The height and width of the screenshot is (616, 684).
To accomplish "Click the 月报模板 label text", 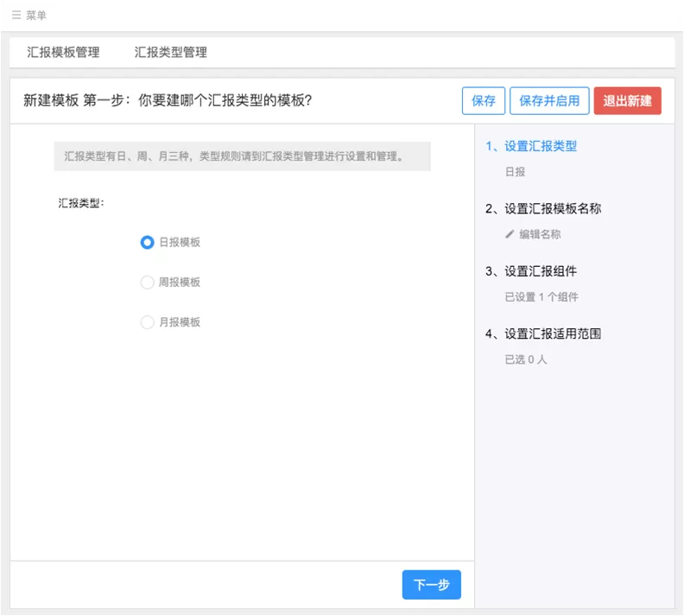I will coord(180,322).
